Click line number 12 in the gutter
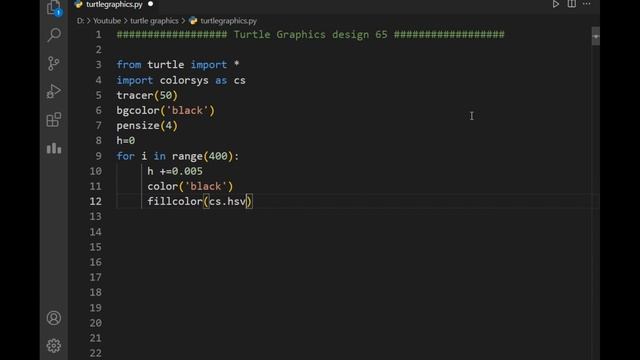The height and width of the screenshot is (360, 640). pyautogui.click(x=96, y=201)
